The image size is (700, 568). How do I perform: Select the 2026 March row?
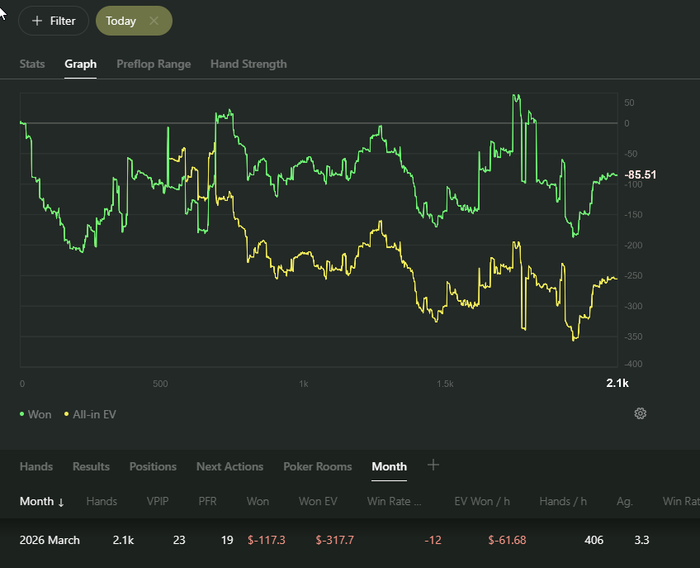pos(50,540)
